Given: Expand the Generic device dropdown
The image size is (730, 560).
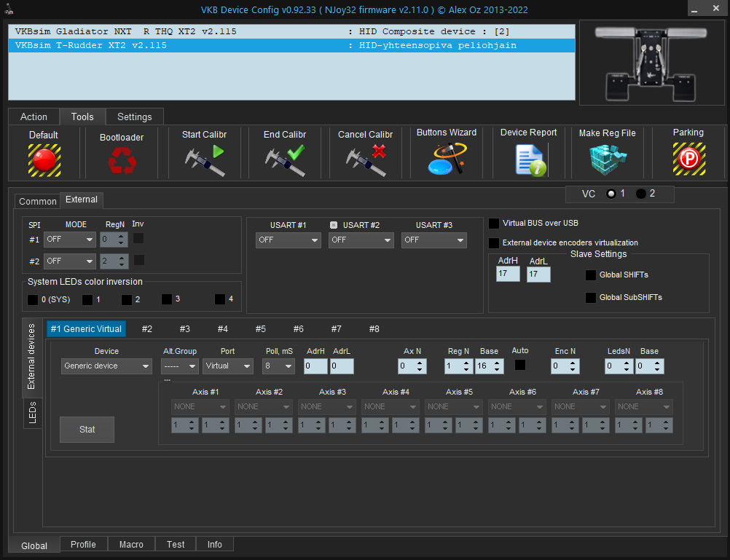Looking at the screenshot, I should click(x=106, y=366).
